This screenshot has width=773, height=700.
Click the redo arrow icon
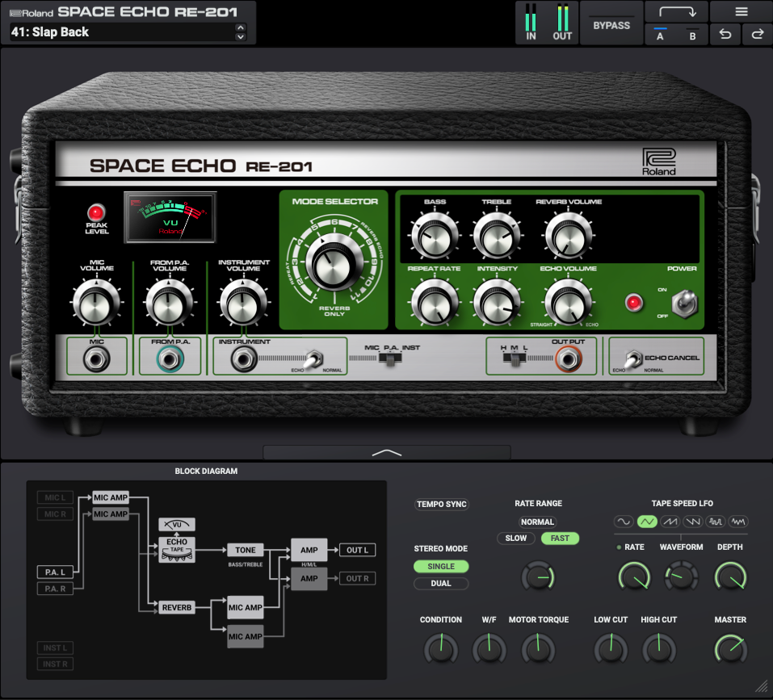[x=758, y=34]
